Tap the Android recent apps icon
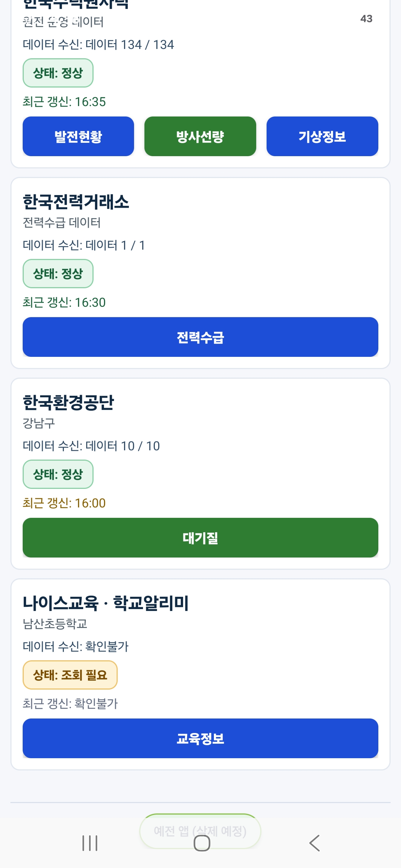The width and height of the screenshot is (401, 868). point(90,843)
